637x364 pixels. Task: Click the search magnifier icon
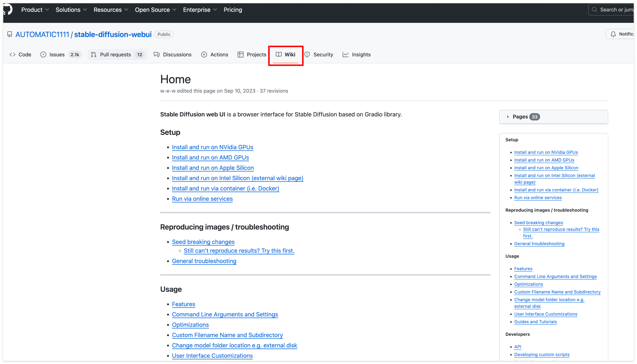tap(595, 10)
